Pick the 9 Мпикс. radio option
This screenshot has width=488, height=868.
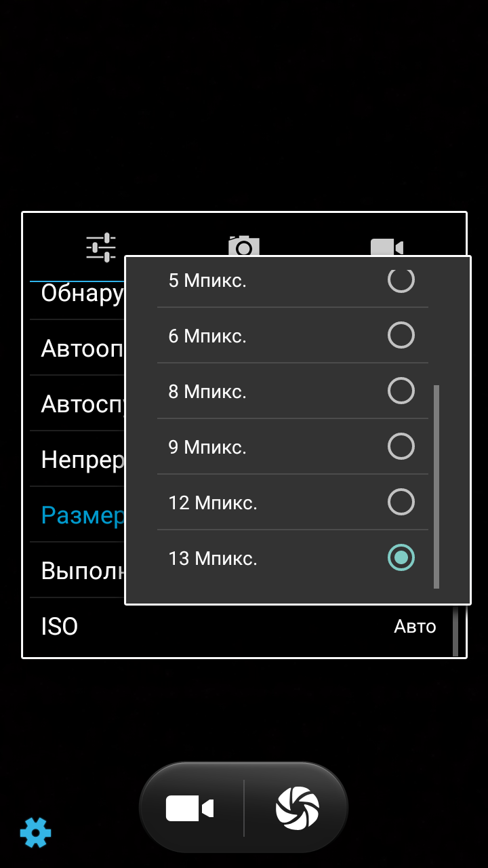pos(401,446)
